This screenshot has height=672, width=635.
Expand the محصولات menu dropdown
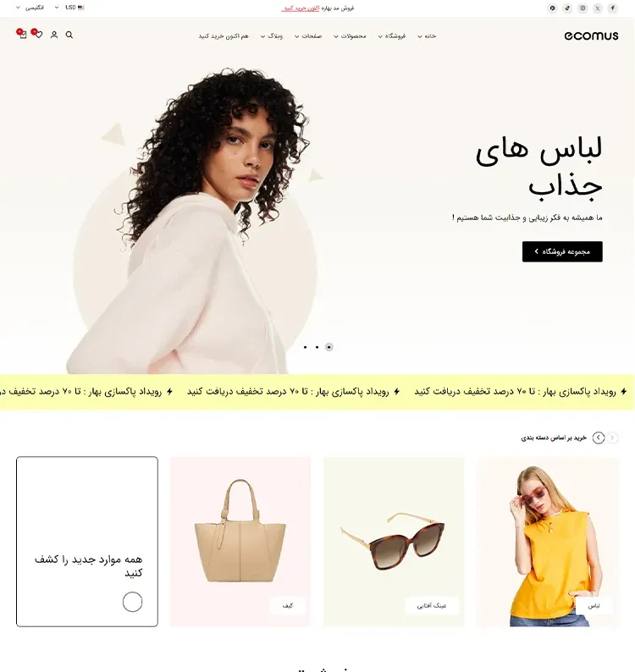click(350, 36)
